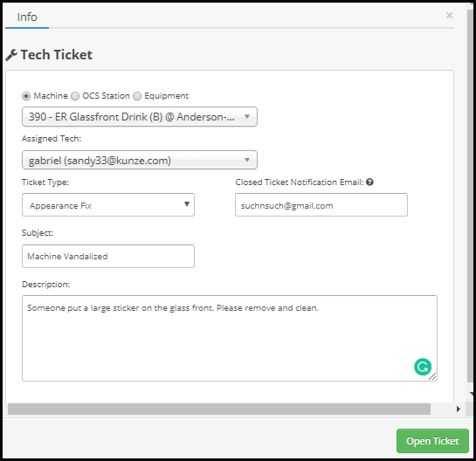The width and height of the screenshot is (476, 461).
Task: Select the Equipment radio button
Action: [137, 96]
